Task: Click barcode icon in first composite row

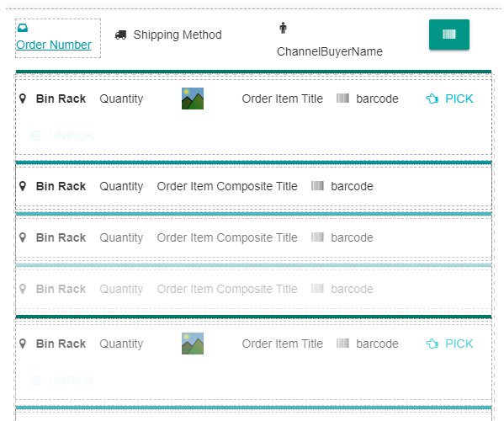Action: (x=317, y=185)
